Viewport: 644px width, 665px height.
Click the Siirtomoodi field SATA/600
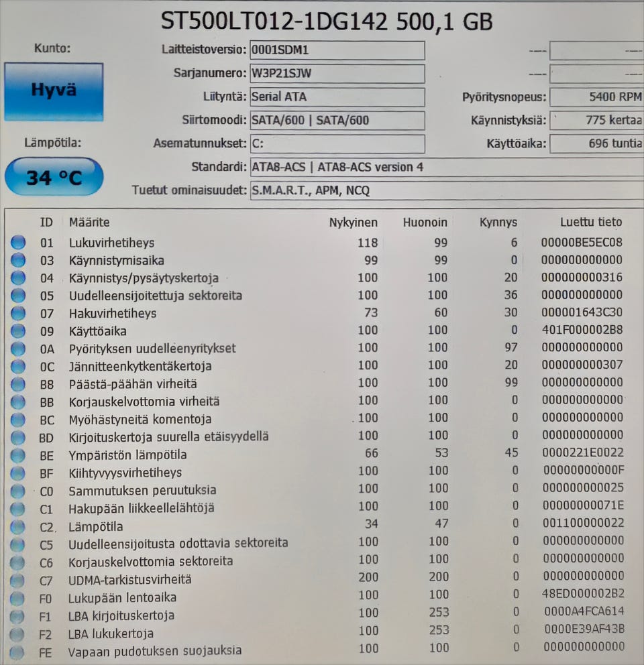pyautogui.click(x=337, y=121)
